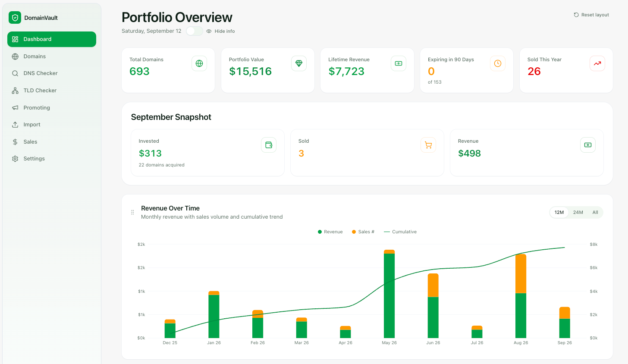Click the banknote icon on the snapshot Revenue card
The image size is (628, 364).
coord(588,145)
